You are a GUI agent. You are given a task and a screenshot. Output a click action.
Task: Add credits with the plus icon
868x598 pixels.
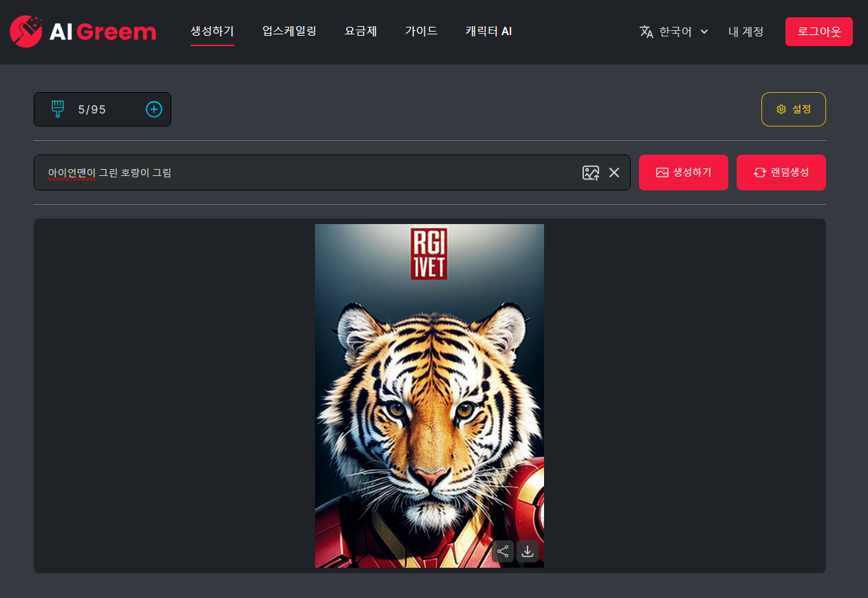(154, 109)
